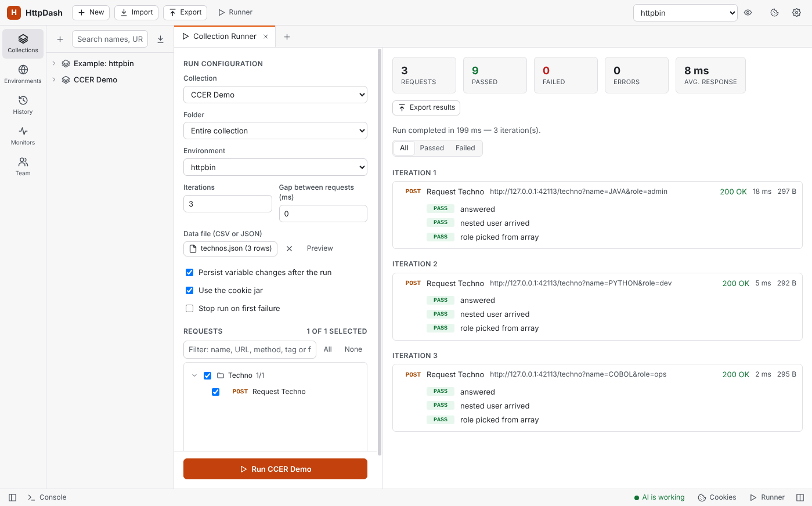Expand the Example: httpbin collection
812x506 pixels.
tap(54, 63)
